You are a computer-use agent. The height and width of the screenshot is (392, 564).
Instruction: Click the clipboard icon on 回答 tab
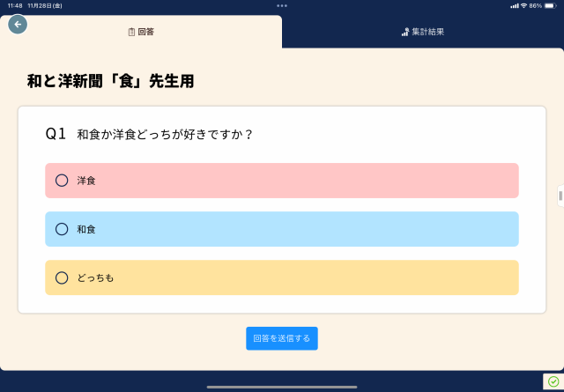point(131,32)
